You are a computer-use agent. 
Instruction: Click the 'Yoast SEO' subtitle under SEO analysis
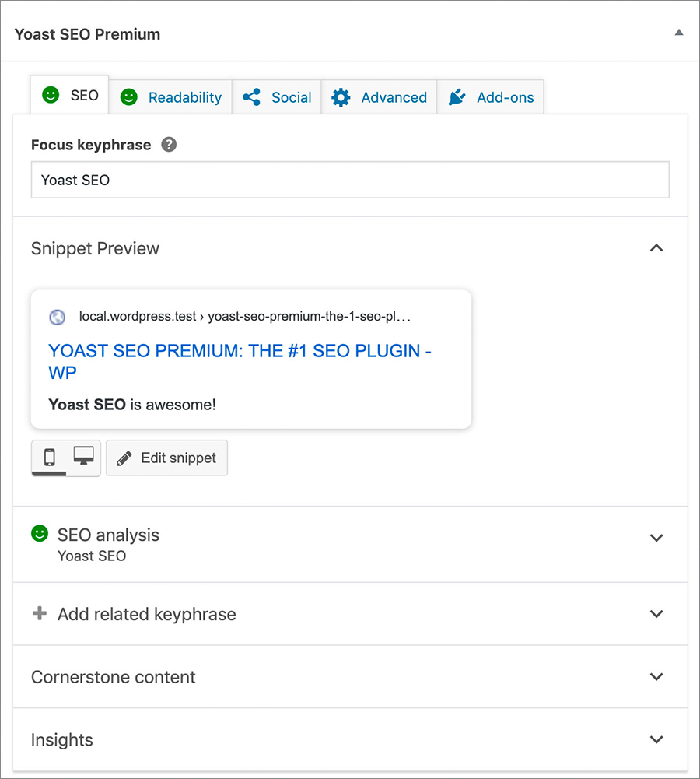92,556
